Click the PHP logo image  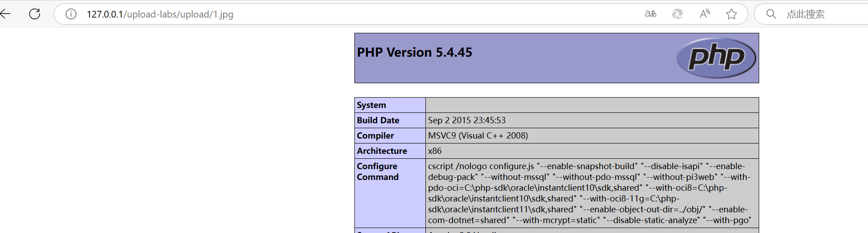tap(716, 58)
